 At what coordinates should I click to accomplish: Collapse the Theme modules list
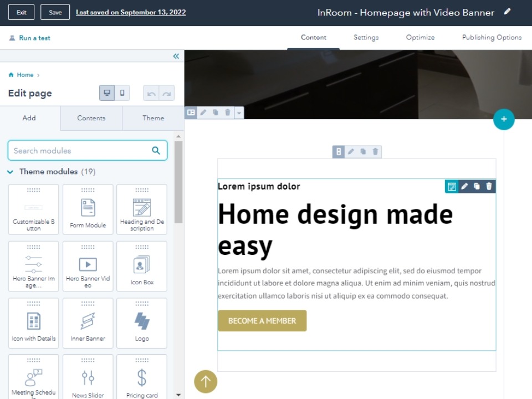click(10, 172)
